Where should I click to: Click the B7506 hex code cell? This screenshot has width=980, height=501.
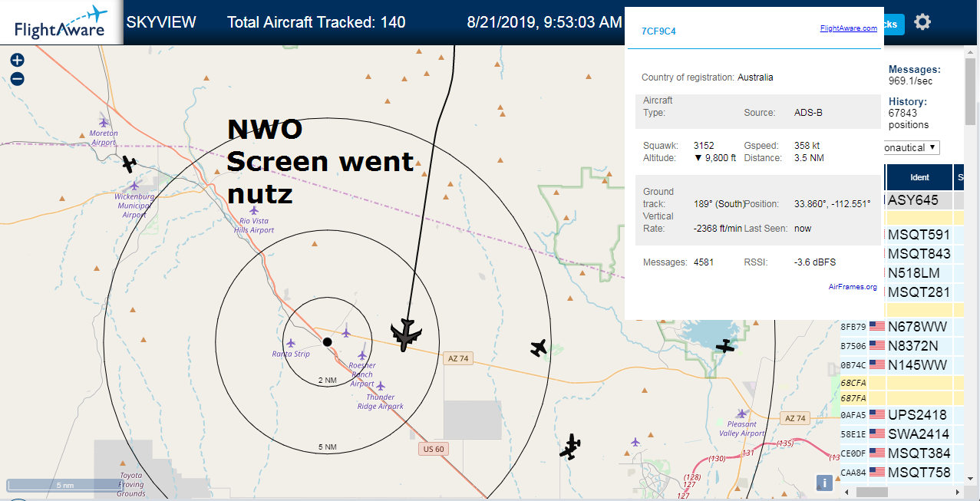pyautogui.click(x=853, y=346)
